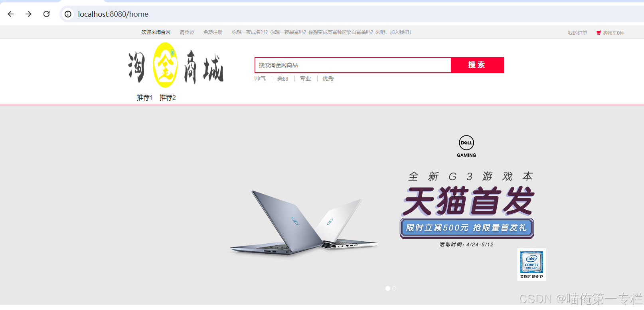
Task: Open 购物车0件 cart link
Action: 613,33
